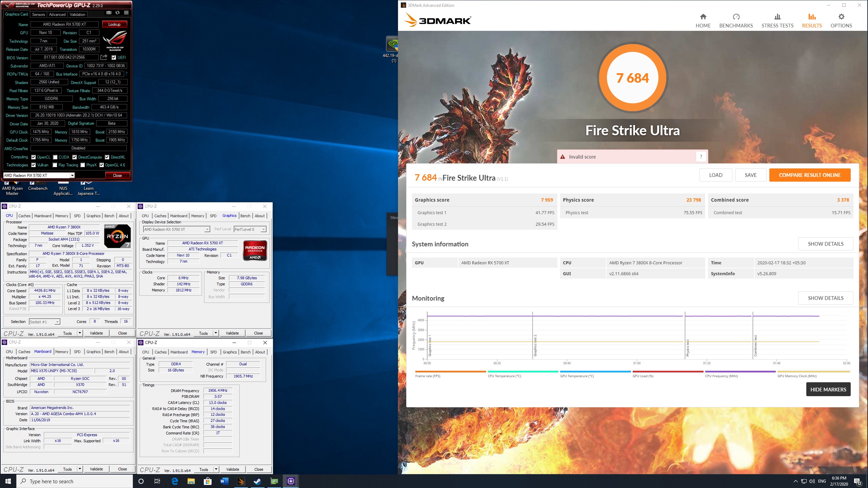The width and height of the screenshot is (868, 488).
Task: Click Validate in Memory CPU-Z window
Action: pos(233,469)
